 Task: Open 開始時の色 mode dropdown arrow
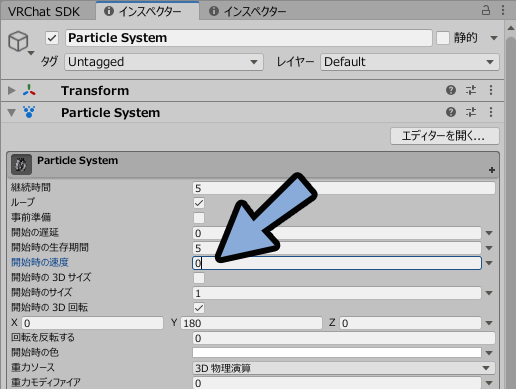489,353
